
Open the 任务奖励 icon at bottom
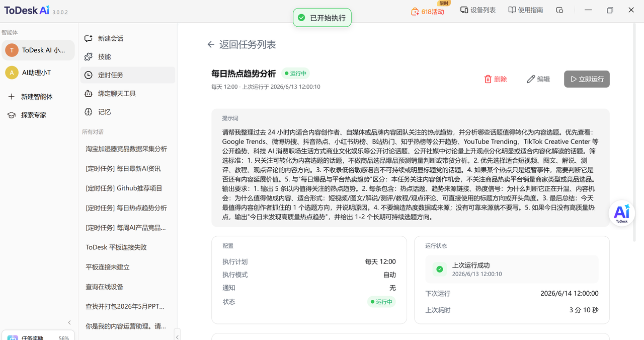click(x=13, y=337)
